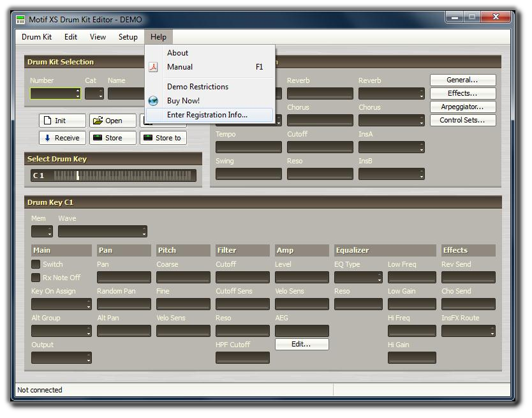
Task: Click the globe icon beside Buy Now!
Action: [153, 101]
